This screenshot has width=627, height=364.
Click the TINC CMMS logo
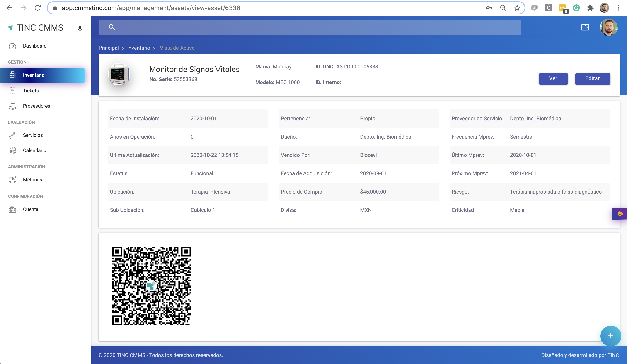pyautogui.click(x=36, y=28)
